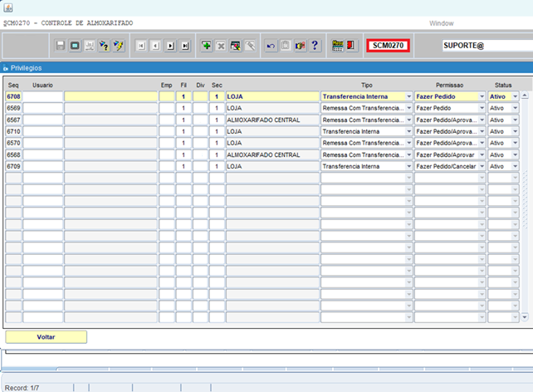Click the Permissao column header
This screenshot has height=392, width=533.
click(449, 85)
